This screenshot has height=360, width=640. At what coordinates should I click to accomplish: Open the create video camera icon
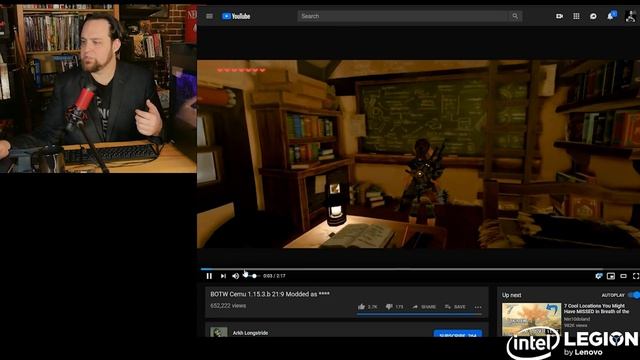(559, 16)
